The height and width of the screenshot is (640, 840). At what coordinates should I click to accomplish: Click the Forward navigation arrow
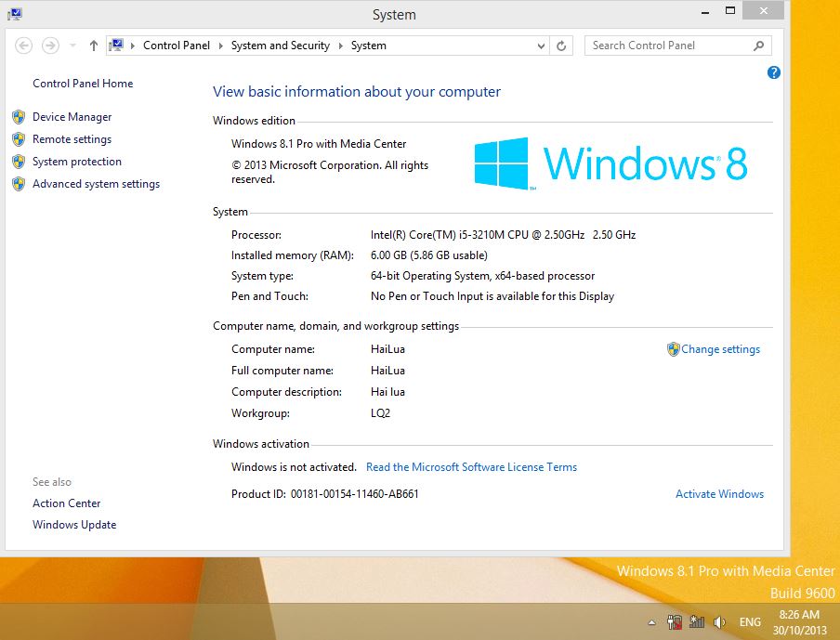coord(50,46)
